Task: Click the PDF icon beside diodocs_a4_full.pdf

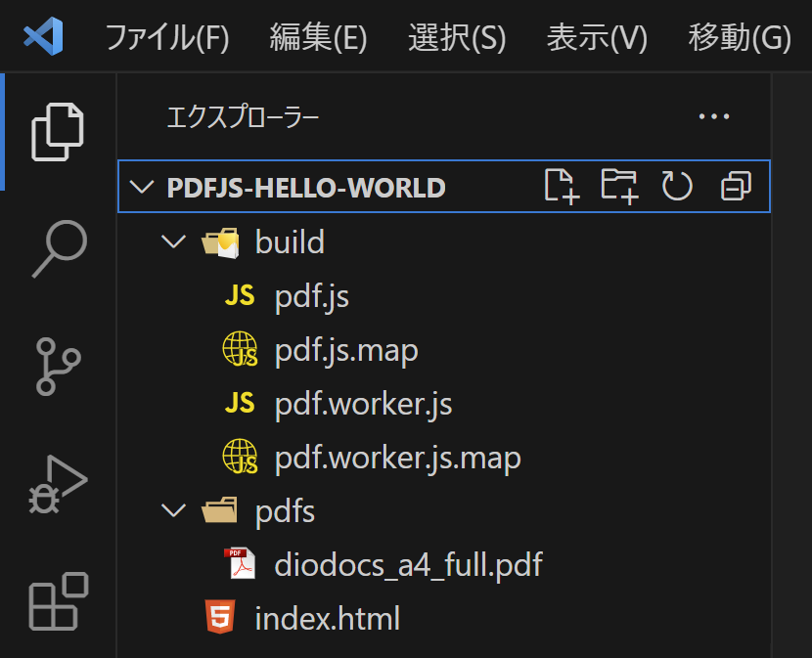Action: tap(240, 563)
